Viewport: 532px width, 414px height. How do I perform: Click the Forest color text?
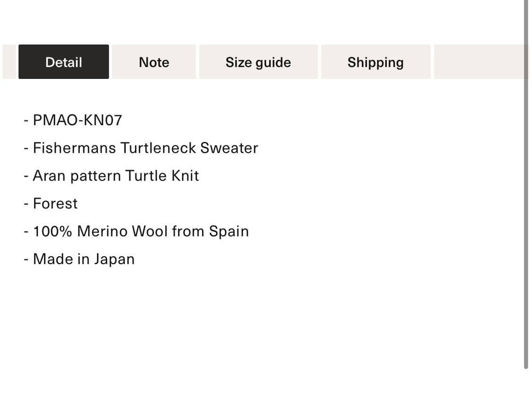click(x=55, y=204)
